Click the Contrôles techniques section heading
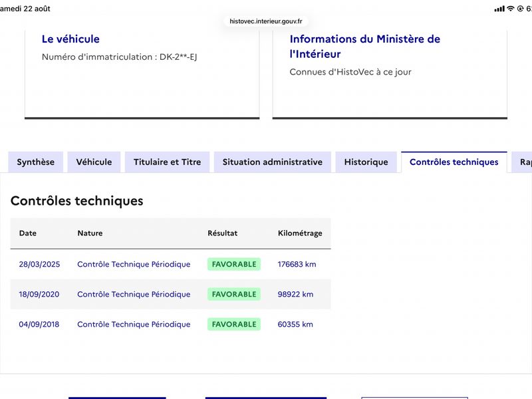The image size is (532, 399). tap(77, 201)
